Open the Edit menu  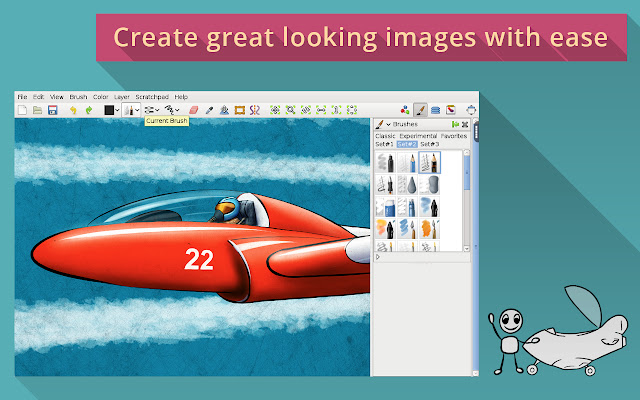tap(38, 97)
